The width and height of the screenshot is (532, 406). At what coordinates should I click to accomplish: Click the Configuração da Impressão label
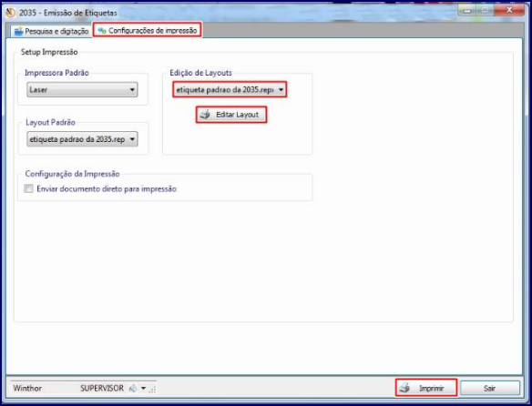tap(72, 174)
